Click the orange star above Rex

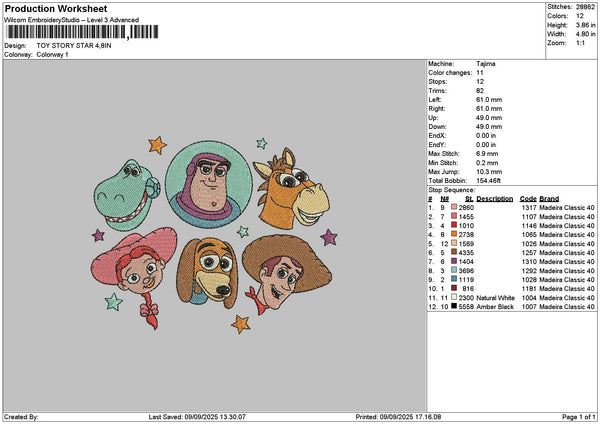[x=157, y=145]
